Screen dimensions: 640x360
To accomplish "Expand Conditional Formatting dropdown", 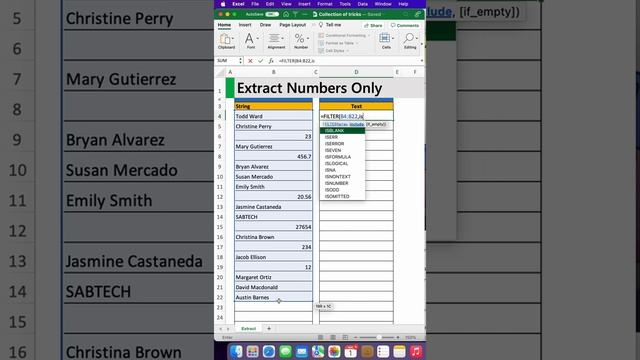I will [x=369, y=36].
